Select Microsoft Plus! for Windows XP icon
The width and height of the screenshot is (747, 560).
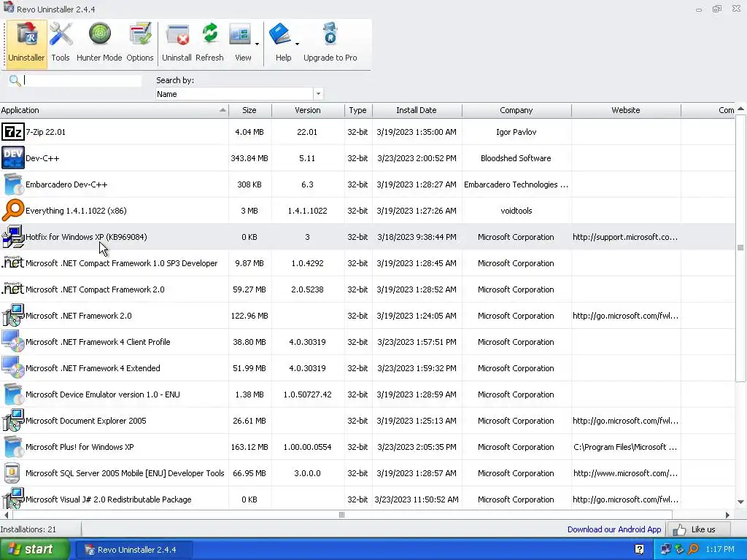13,447
